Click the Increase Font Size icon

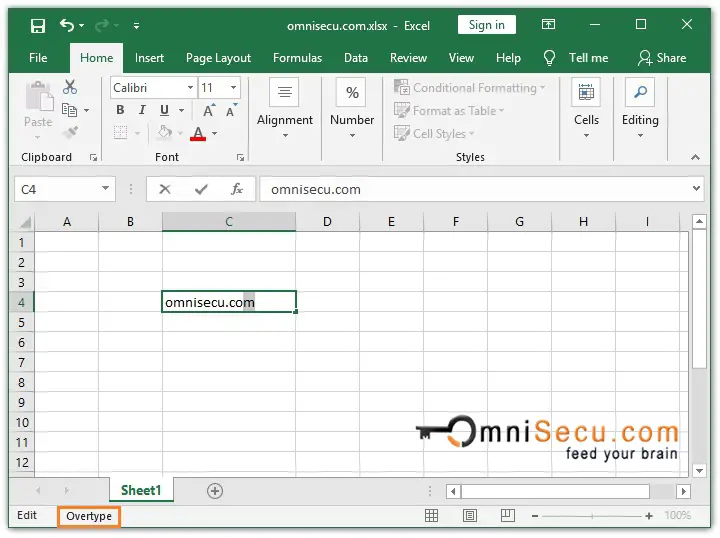point(209,110)
